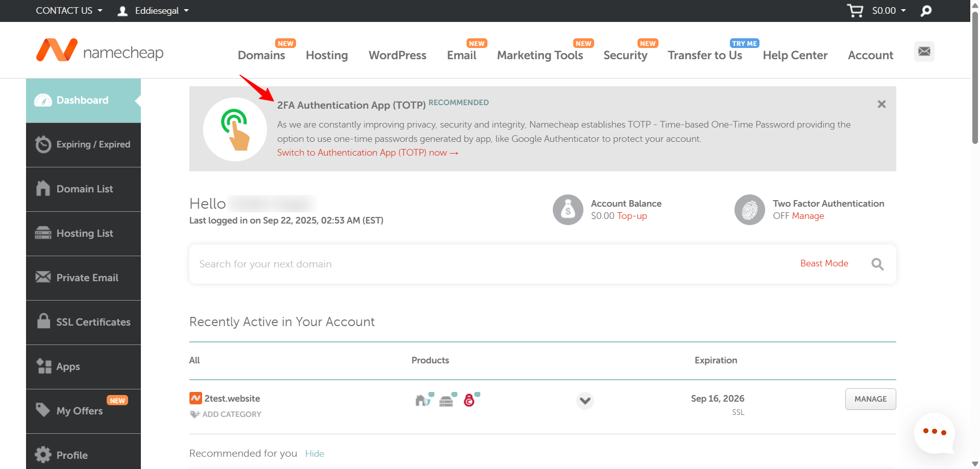Viewport: 980px width, 469px height.
Task: Click the Top-up link
Action: [632, 216]
